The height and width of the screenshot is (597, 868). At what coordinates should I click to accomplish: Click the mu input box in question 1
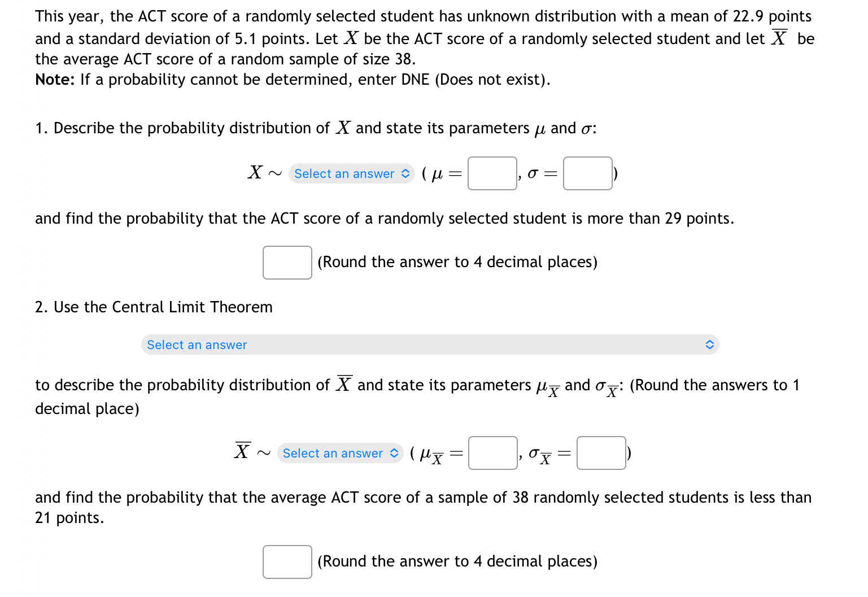pyautogui.click(x=491, y=173)
